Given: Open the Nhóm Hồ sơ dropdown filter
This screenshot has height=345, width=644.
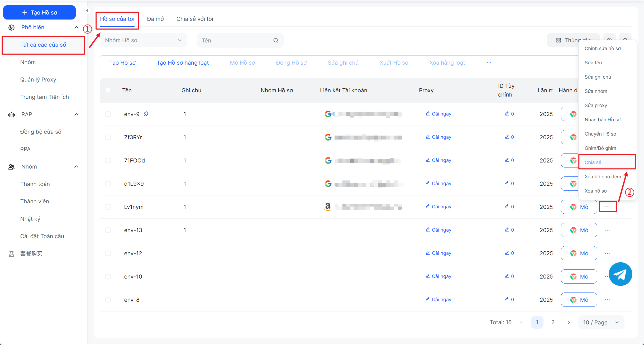Looking at the screenshot, I should [143, 40].
